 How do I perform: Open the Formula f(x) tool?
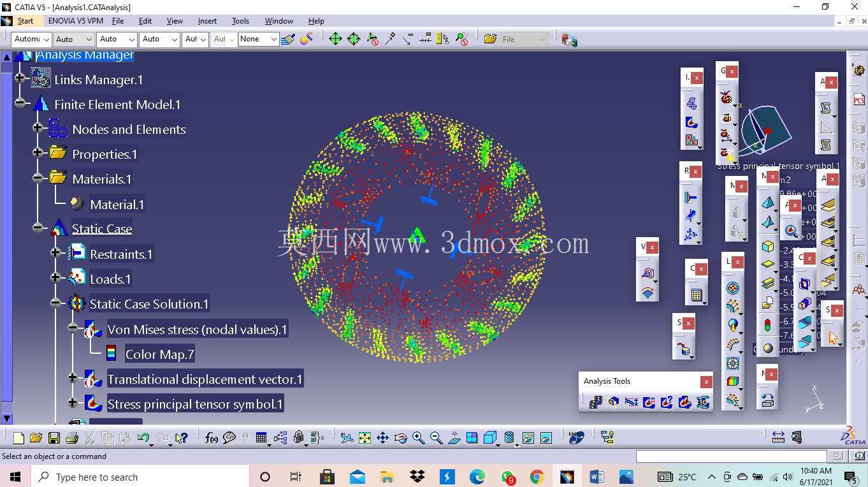[x=212, y=438]
